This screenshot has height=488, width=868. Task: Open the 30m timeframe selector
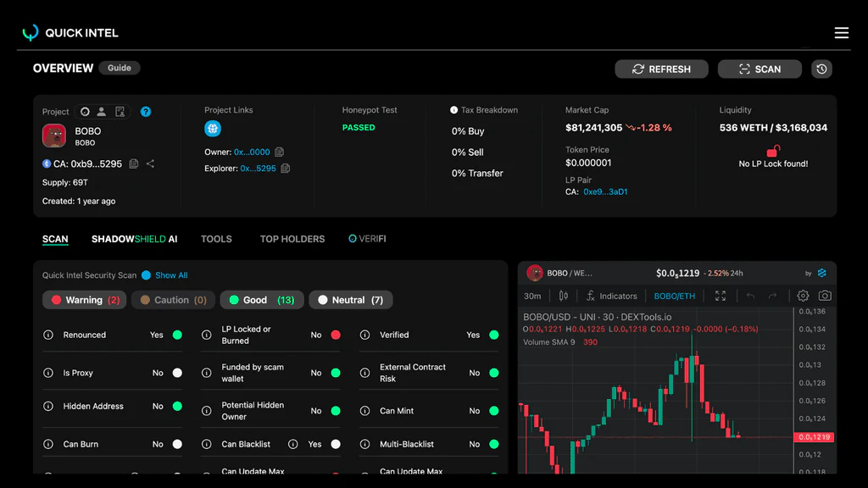[532, 296]
